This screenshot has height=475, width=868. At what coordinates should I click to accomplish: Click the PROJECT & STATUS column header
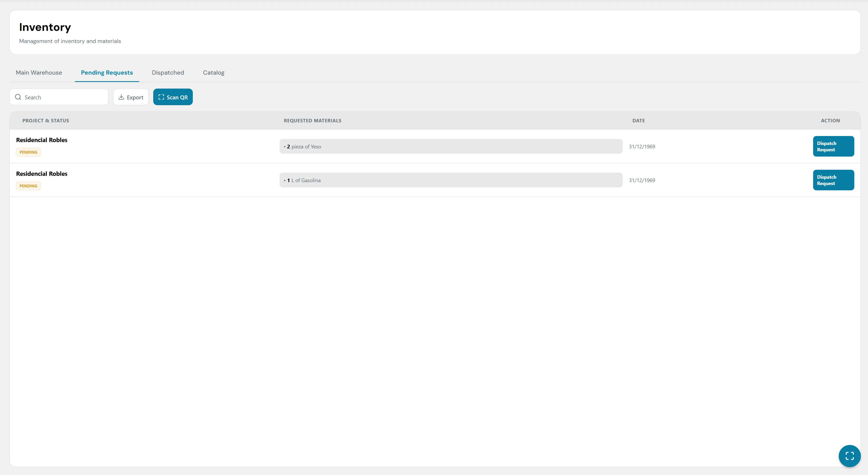pyautogui.click(x=45, y=121)
